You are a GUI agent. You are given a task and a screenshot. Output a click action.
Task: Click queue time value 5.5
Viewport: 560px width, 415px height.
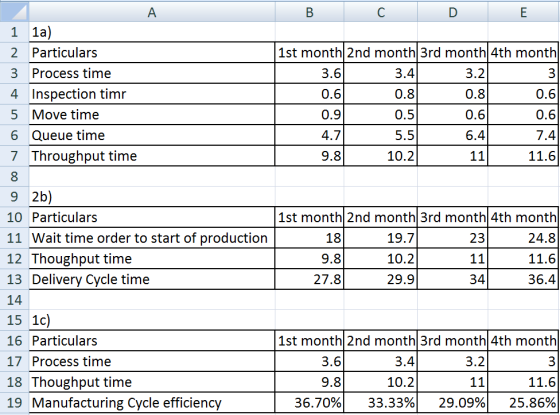pyautogui.click(x=381, y=135)
